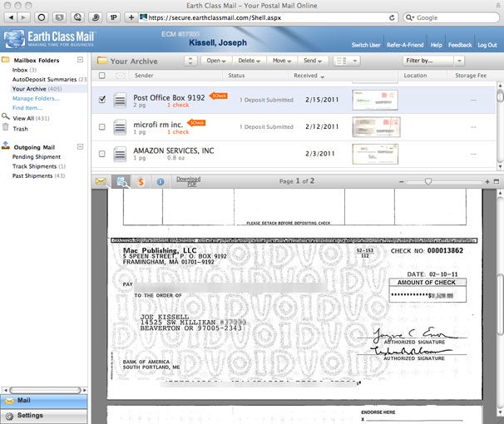Open thumbnail for microfi rm inc.
Viewport: 504px width, 424px height.
[376, 127]
